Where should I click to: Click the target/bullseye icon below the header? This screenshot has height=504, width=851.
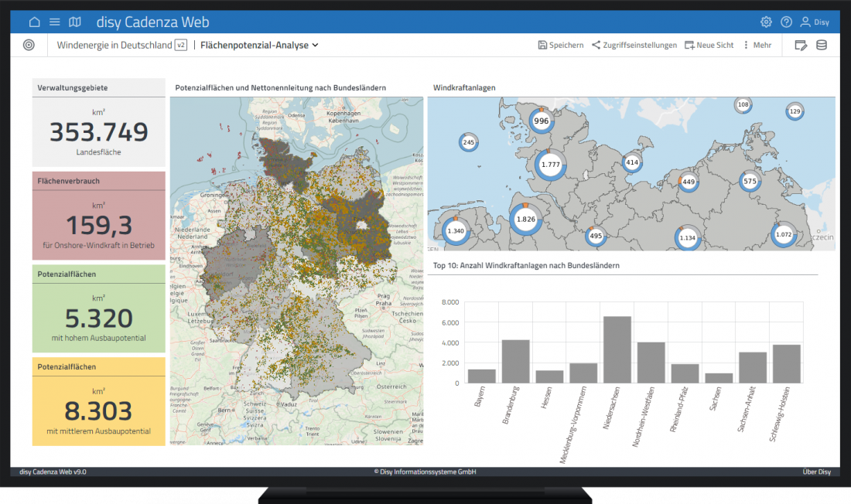point(29,45)
